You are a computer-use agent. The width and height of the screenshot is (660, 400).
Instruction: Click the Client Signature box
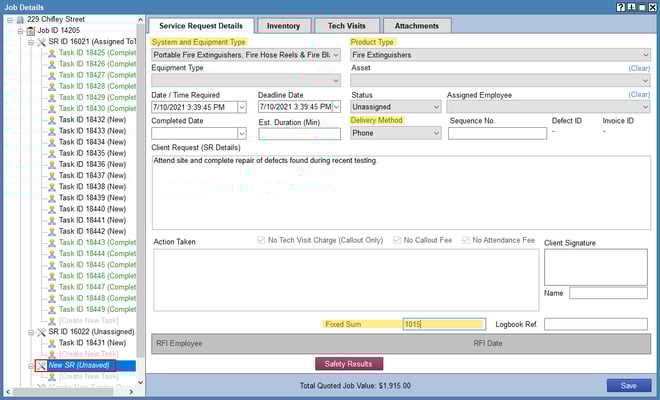coord(596,267)
